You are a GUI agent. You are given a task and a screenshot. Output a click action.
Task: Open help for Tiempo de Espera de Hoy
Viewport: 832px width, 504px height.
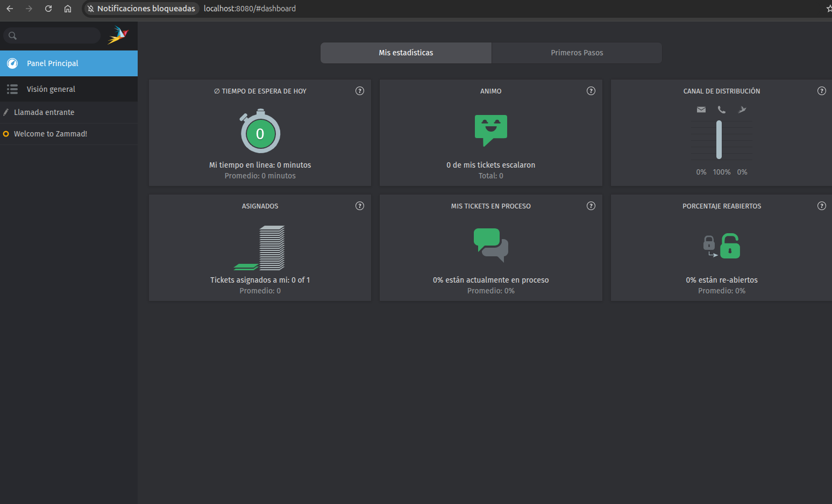pyautogui.click(x=360, y=91)
